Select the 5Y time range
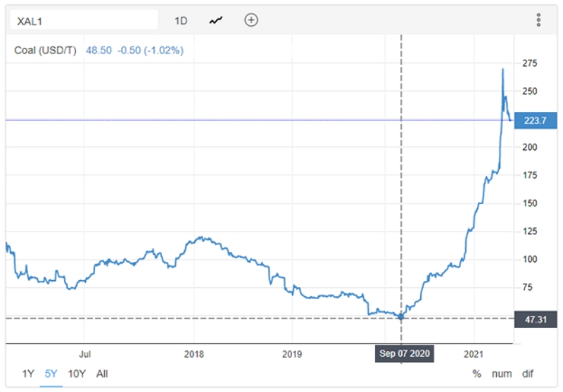 click(51, 374)
